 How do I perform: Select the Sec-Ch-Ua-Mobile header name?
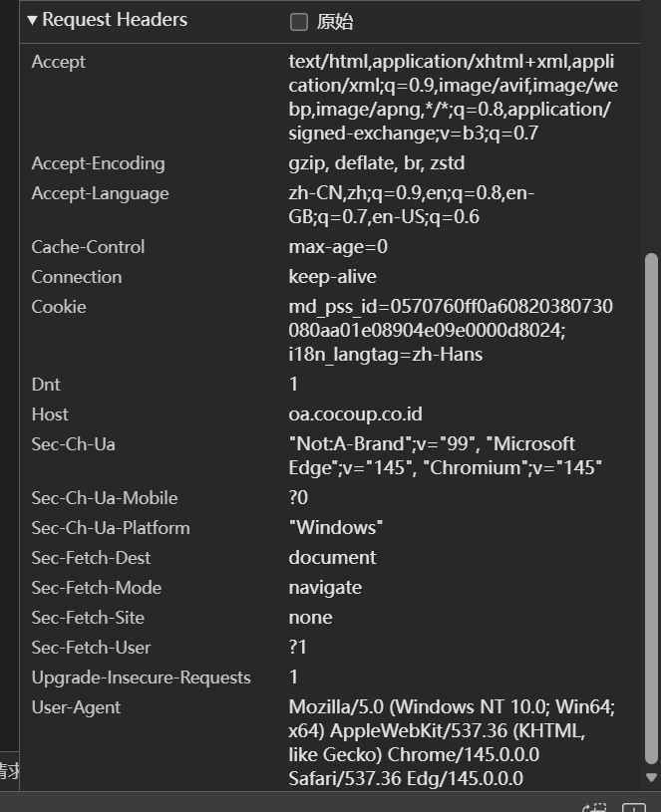point(105,498)
